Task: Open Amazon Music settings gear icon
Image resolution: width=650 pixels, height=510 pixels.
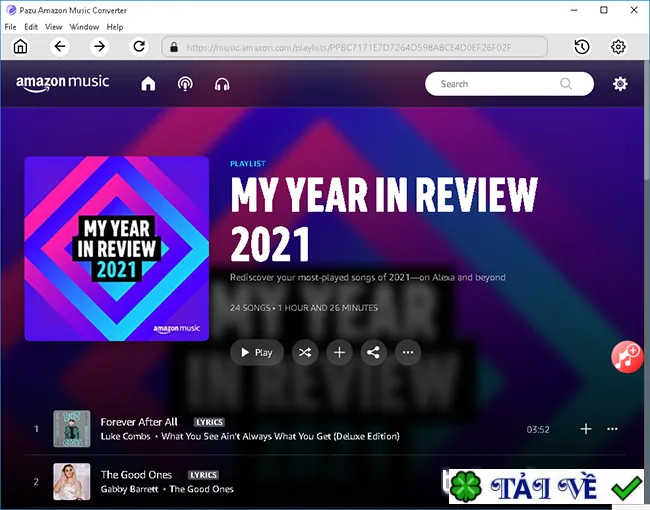Action: tap(620, 84)
